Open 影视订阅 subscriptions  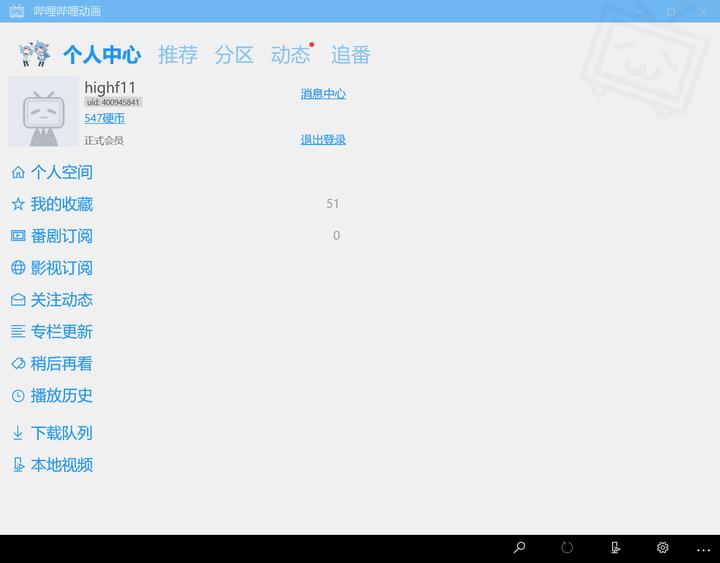[62, 268]
